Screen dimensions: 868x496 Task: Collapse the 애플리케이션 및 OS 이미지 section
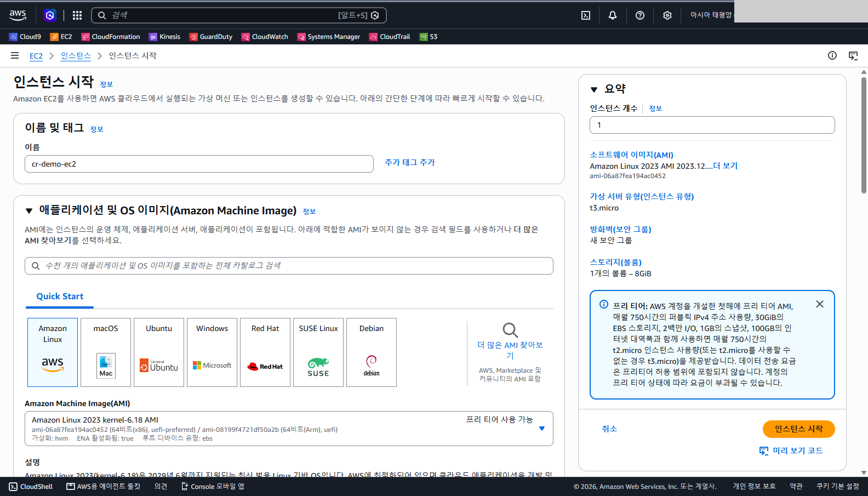[x=29, y=211]
